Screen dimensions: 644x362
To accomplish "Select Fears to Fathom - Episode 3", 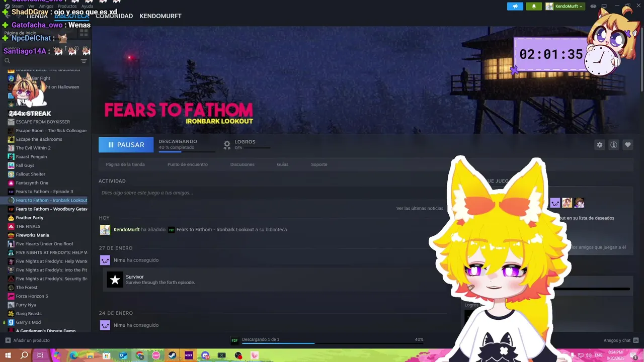I will pos(44,192).
